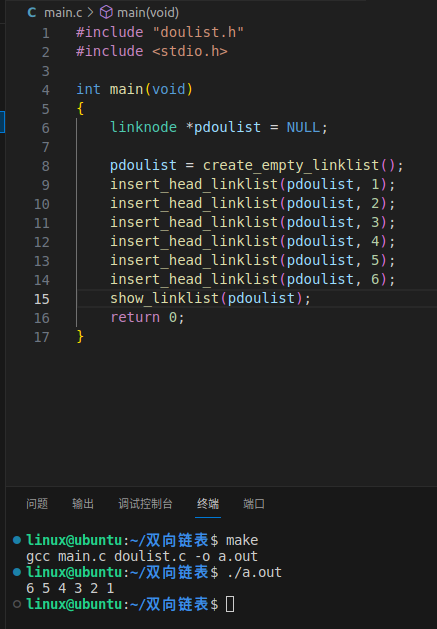Open the 调试控制台 panel tab
Viewport: 437px width, 629px height.
tap(145, 504)
